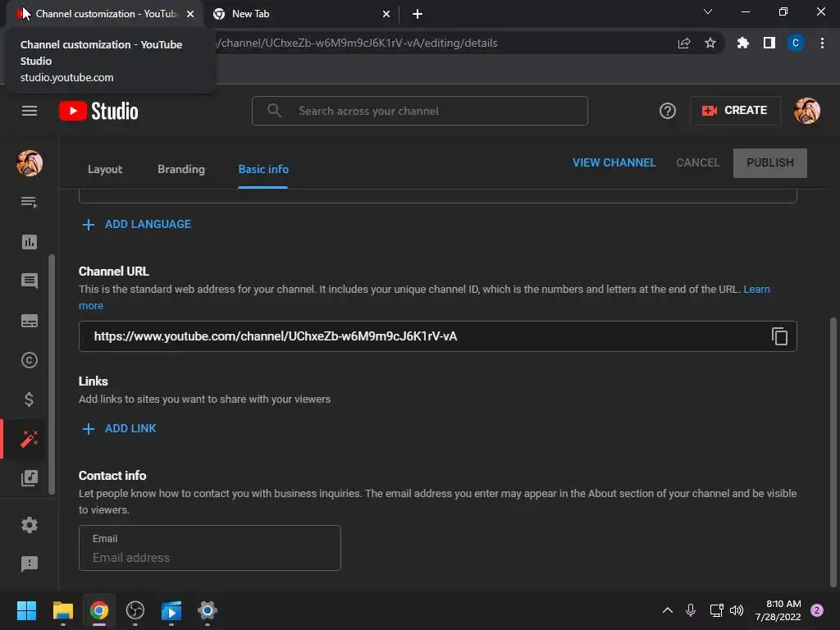This screenshot has height=630, width=840.
Task: Open the hamburger navigation menu
Action: pos(30,111)
